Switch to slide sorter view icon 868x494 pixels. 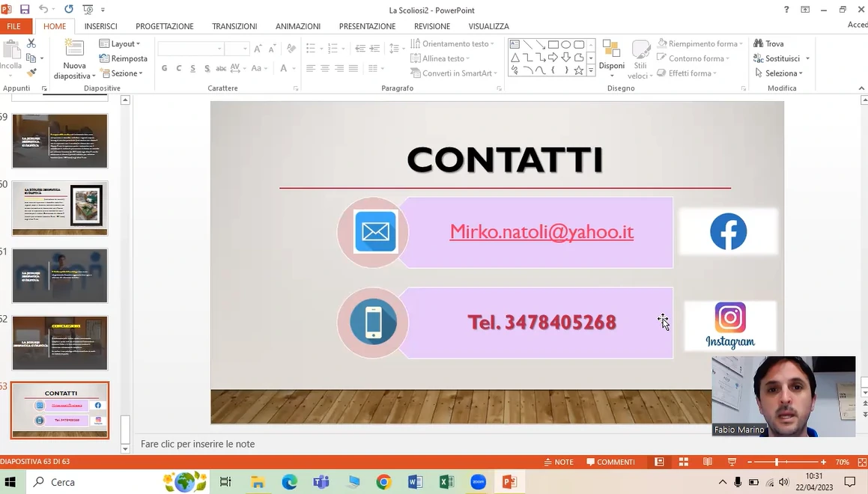pos(684,462)
